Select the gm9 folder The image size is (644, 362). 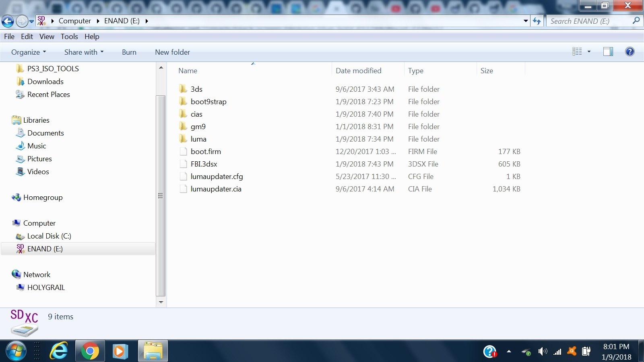tap(198, 127)
